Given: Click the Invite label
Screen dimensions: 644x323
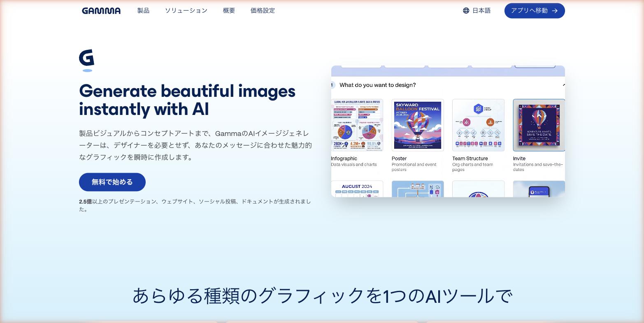Looking at the screenshot, I should [x=519, y=159].
